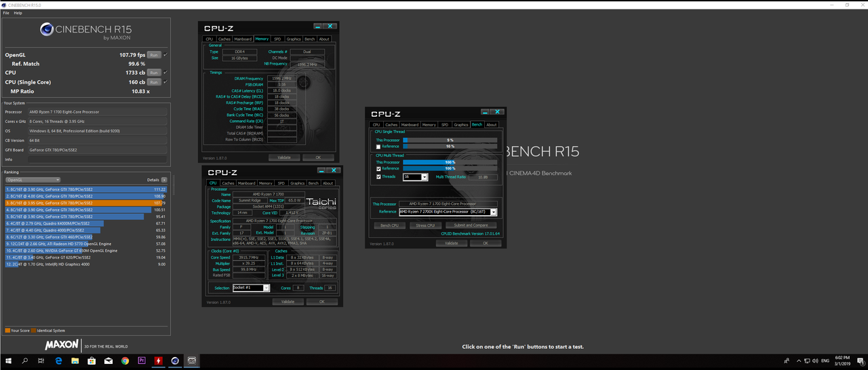The height and width of the screenshot is (370, 868).
Task: Toggle the CPU test checkmark
Action: 165,73
